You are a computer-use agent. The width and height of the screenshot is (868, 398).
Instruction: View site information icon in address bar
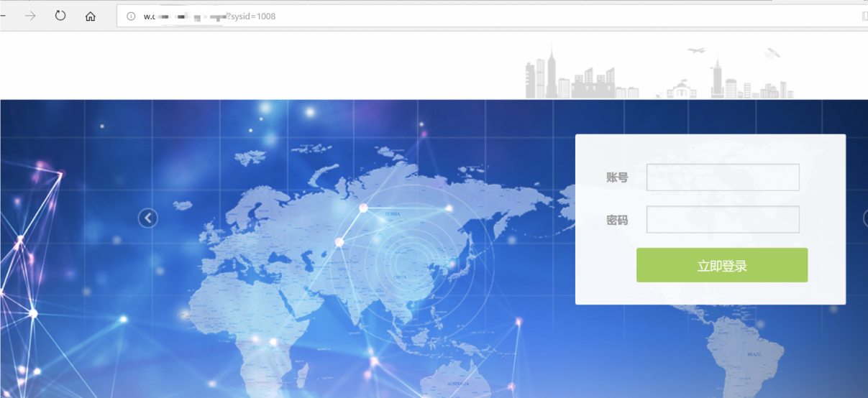pyautogui.click(x=131, y=16)
